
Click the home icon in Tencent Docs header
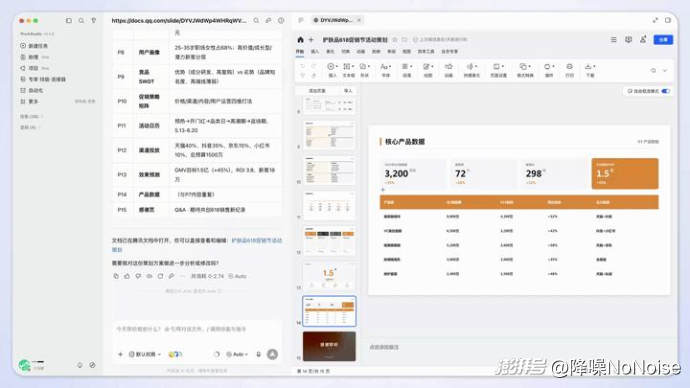coord(301,40)
